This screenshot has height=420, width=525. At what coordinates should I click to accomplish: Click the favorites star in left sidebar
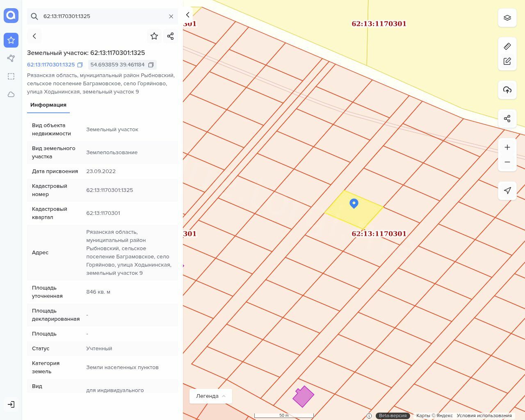tap(11, 40)
